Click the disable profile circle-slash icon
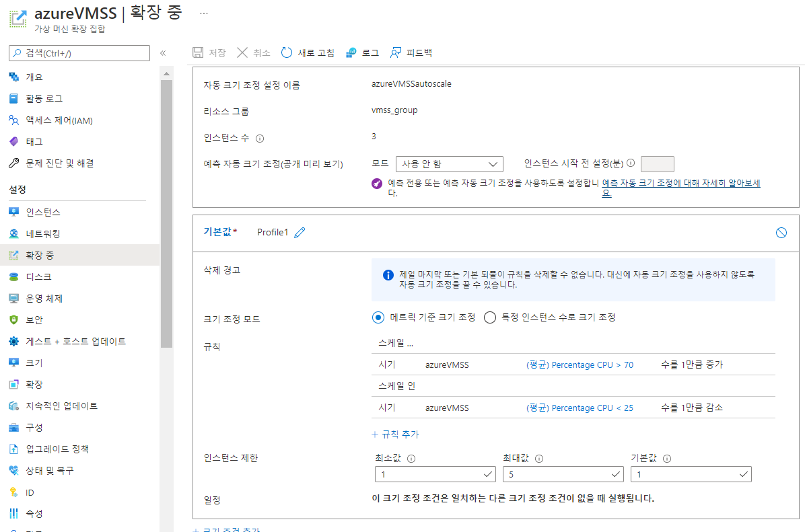The height and width of the screenshot is (532, 805). 781,233
